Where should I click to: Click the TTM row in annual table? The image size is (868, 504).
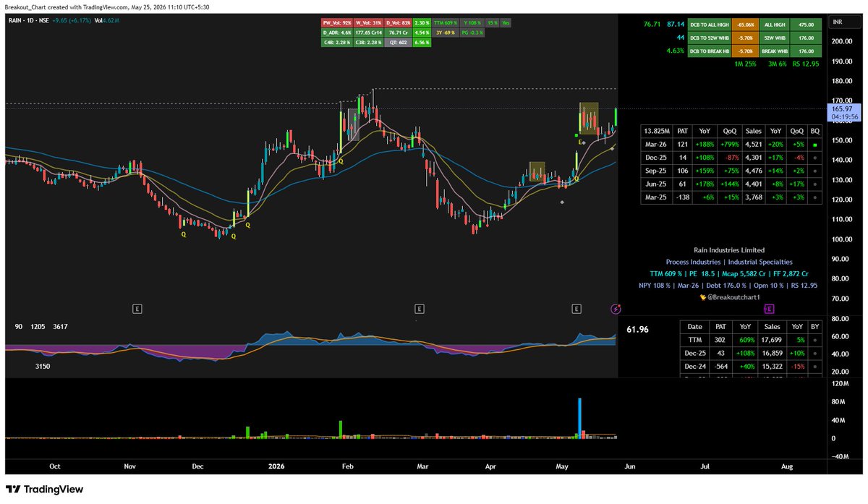(x=752, y=340)
